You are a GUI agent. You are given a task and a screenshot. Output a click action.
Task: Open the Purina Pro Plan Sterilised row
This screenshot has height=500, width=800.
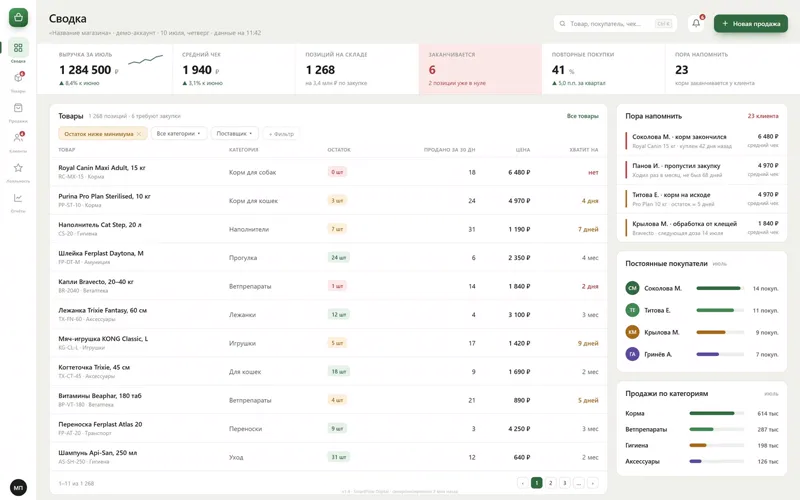(x=329, y=201)
